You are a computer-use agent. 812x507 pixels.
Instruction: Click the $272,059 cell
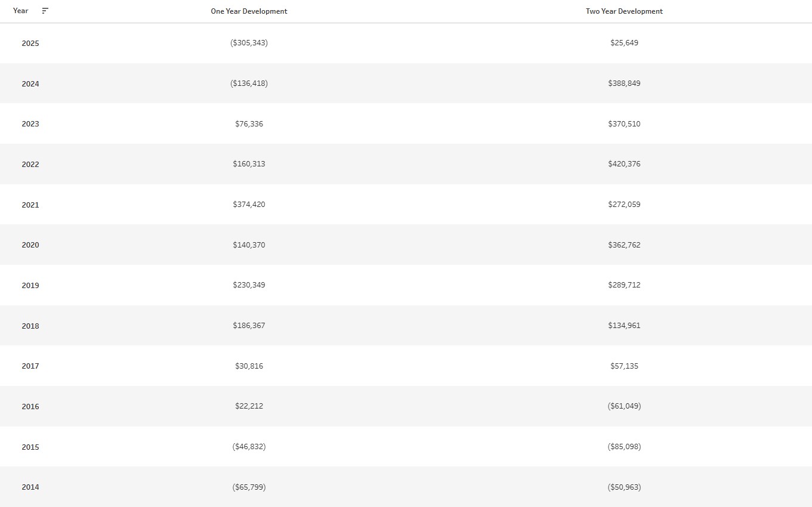(624, 205)
